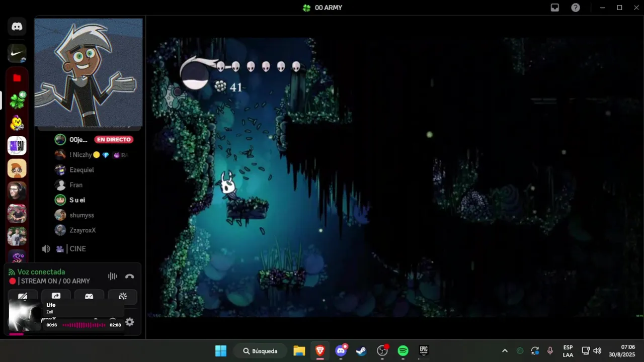Open the yellow chick server

click(17, 123)
